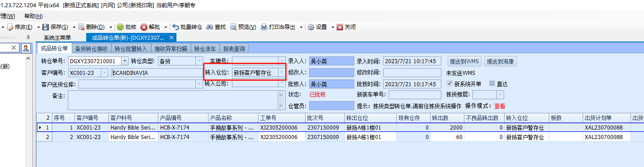Toggle the 新系统开单 checkbox

point(449,83)
